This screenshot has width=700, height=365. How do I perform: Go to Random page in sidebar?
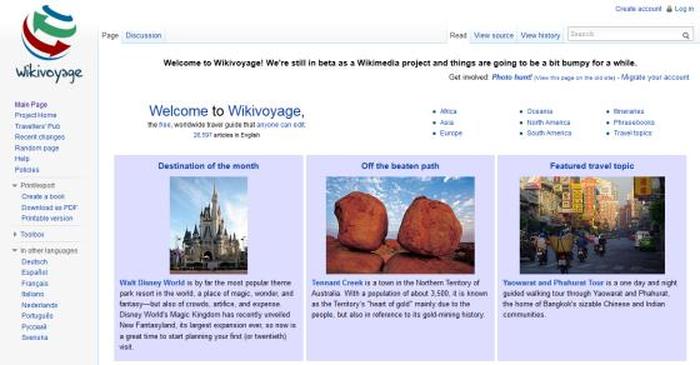point(37,148)
